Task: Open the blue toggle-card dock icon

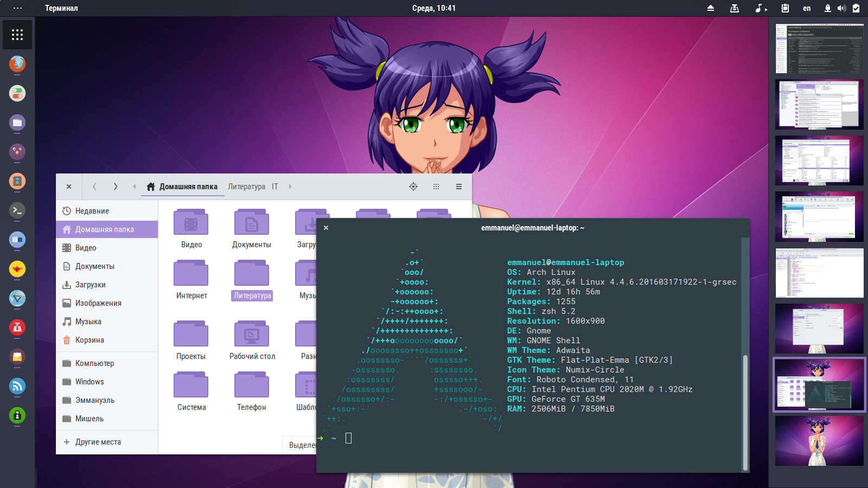Action: point(17,240)
